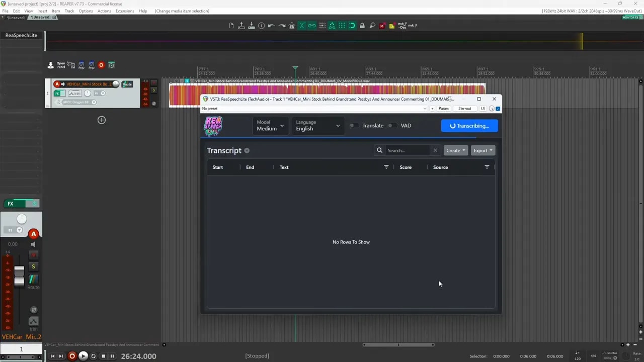Click the 2 in+out routing button
The height and width of the screenshot is (362, 644).
pyautogui.click(x=464, y=109)
